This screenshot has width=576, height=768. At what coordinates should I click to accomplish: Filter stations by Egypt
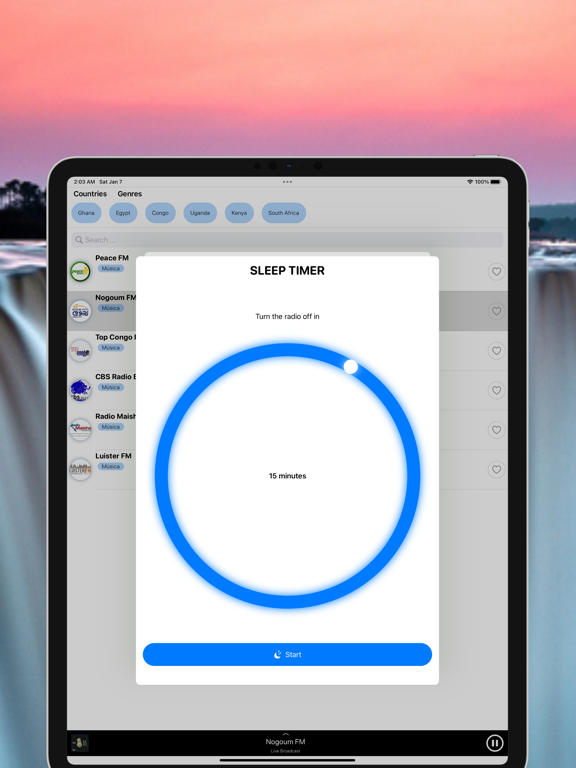coord(123,213)
